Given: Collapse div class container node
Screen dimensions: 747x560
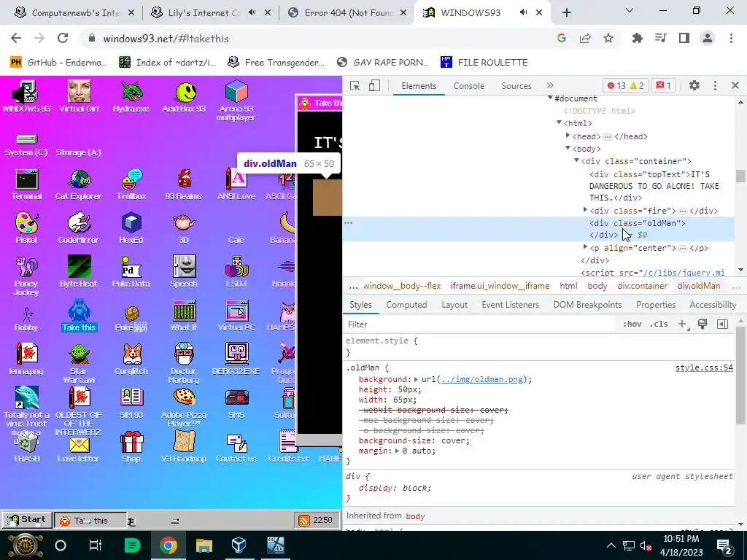Looking at the screenshot, I should coord(576,160).
